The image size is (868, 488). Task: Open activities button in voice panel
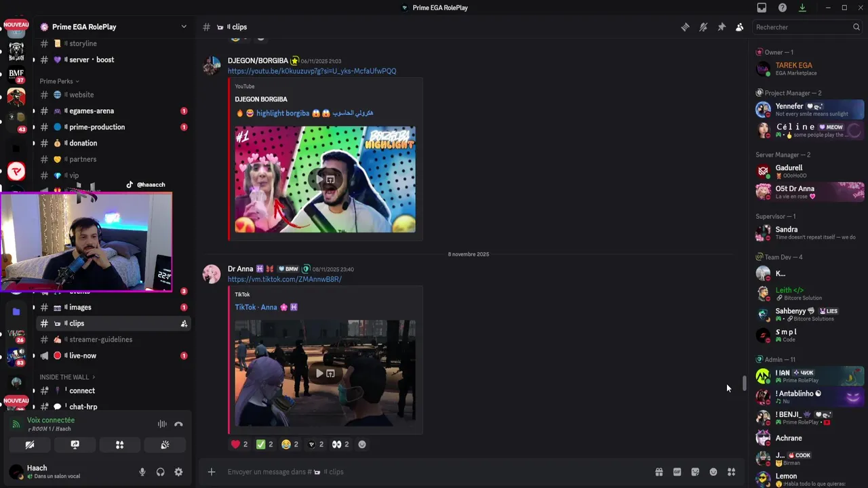(x=119, y=445)
